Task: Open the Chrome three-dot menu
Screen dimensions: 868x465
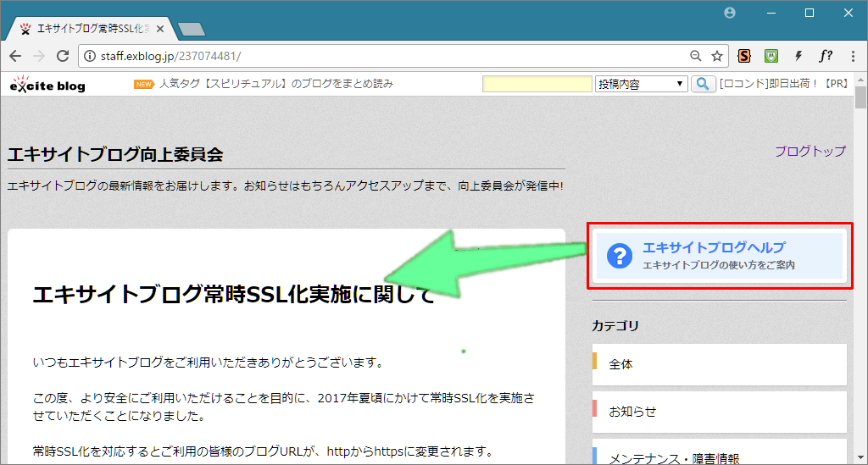Action: click(853, 56)
